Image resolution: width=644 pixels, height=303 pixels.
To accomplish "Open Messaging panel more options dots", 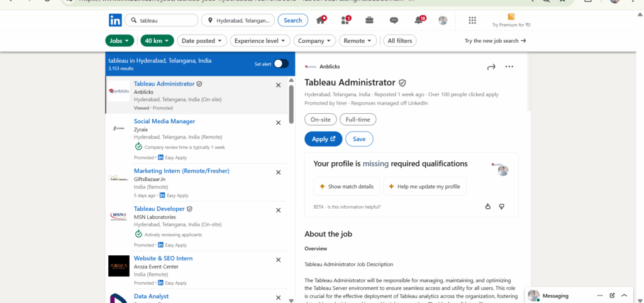I will click(x=600, y=295).
